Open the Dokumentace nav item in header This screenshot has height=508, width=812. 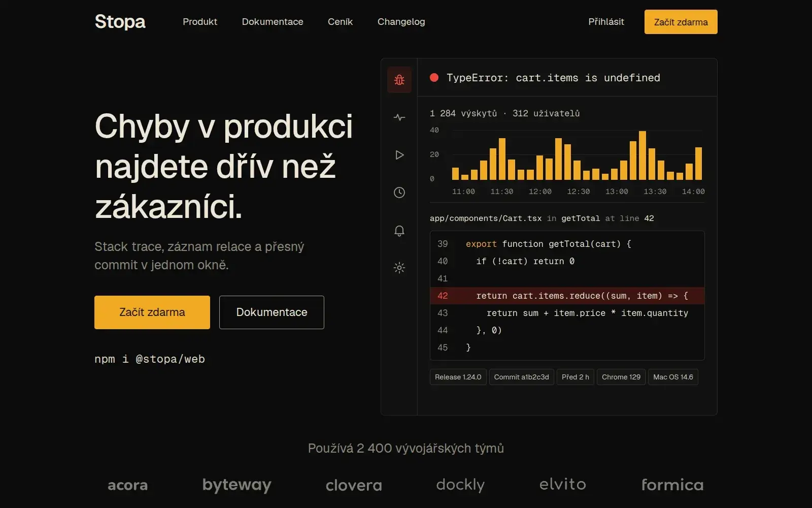(273, 22)
